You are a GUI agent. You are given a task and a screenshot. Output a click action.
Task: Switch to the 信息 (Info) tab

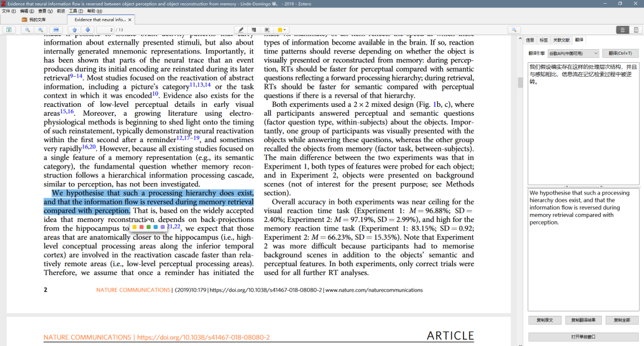tap(530, 40)
